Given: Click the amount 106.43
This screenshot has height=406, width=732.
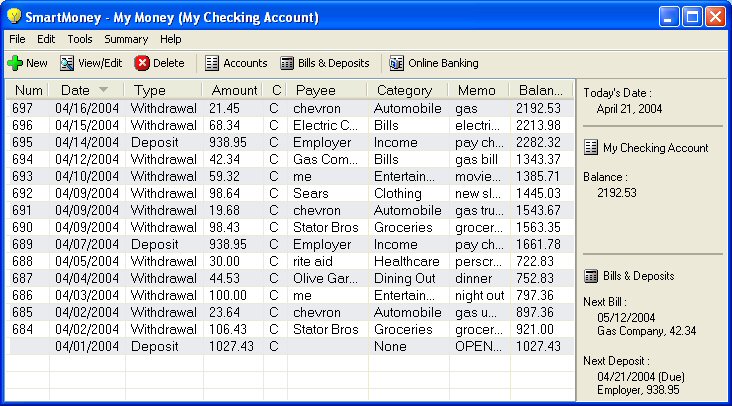Looking at the screenshot, I should coord(228,329).
